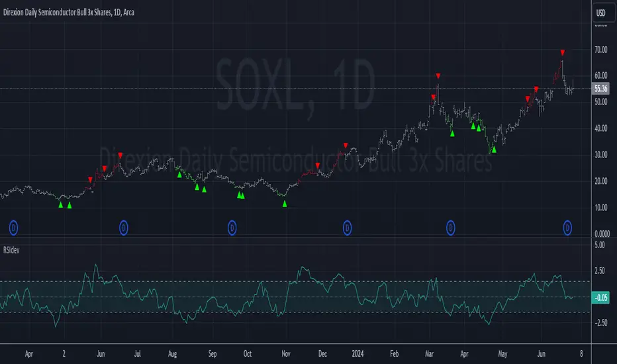Click the red sell arrow in mid-December near 30.00

click(x=346, y=146)
